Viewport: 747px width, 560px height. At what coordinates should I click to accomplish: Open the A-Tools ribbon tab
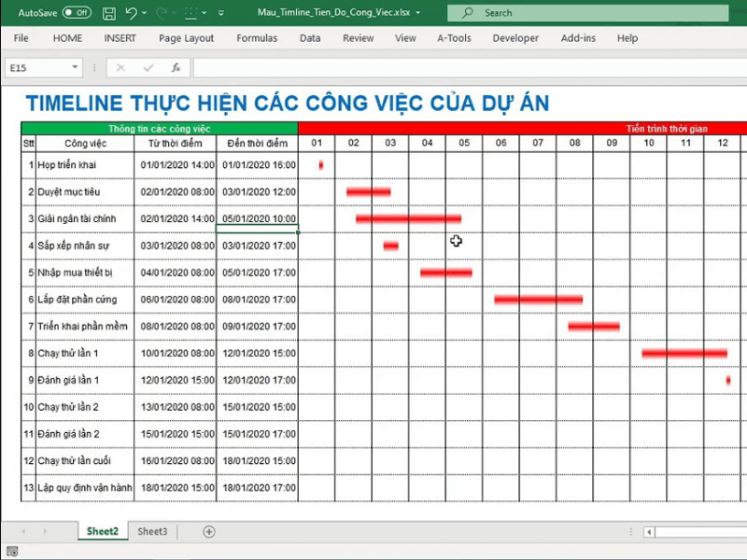point(455,38)
